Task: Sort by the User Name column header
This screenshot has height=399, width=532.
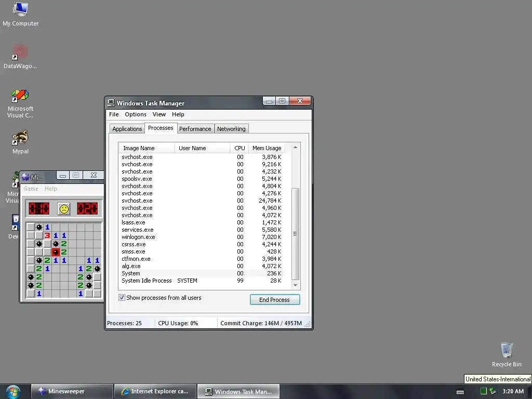Action: pos(202,148)
